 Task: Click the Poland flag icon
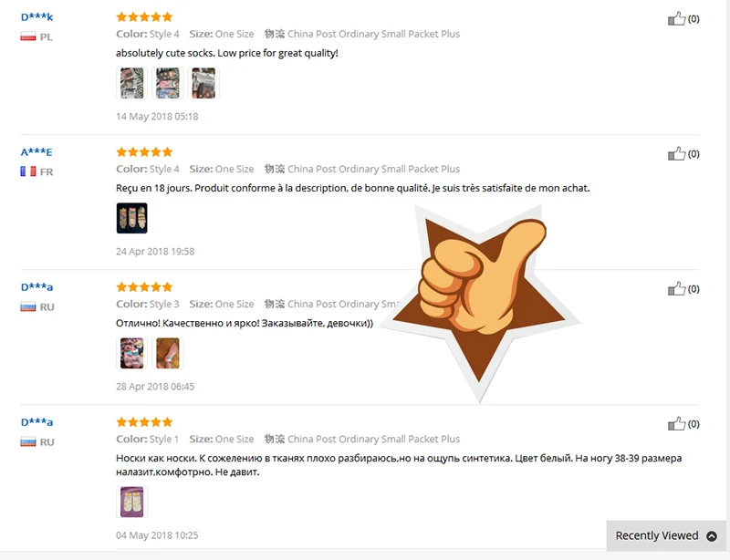(28, 36)
